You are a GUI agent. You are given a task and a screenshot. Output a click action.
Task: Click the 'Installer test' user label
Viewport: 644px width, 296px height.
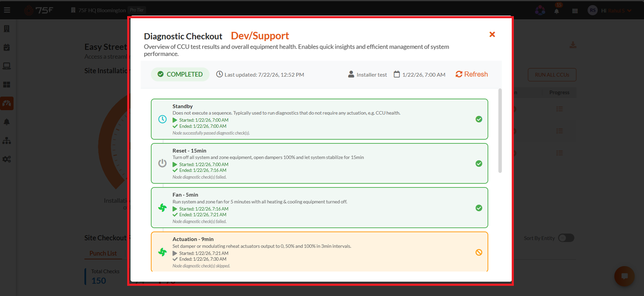pos(372,75)
